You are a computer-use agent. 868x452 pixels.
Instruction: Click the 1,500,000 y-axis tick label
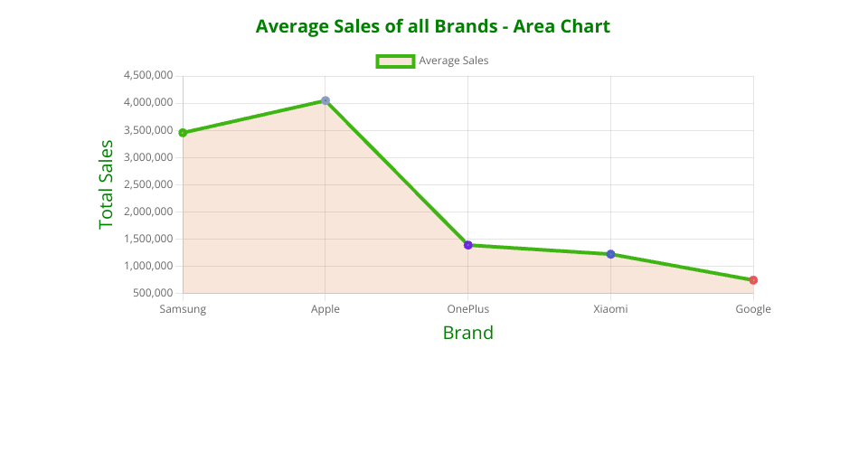point(147,239)
